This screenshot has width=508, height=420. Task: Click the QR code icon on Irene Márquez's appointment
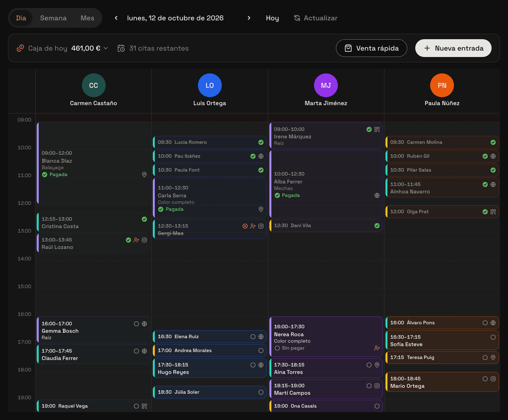(377, 129)
